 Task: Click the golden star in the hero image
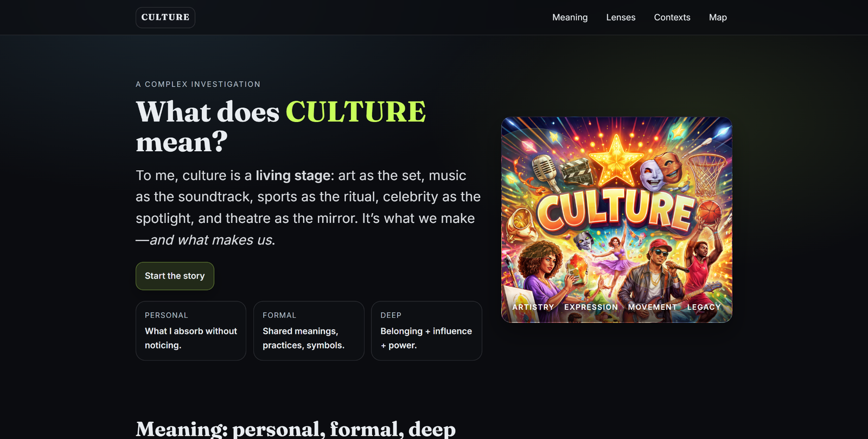pyautogui.click(x=616, y=159)
